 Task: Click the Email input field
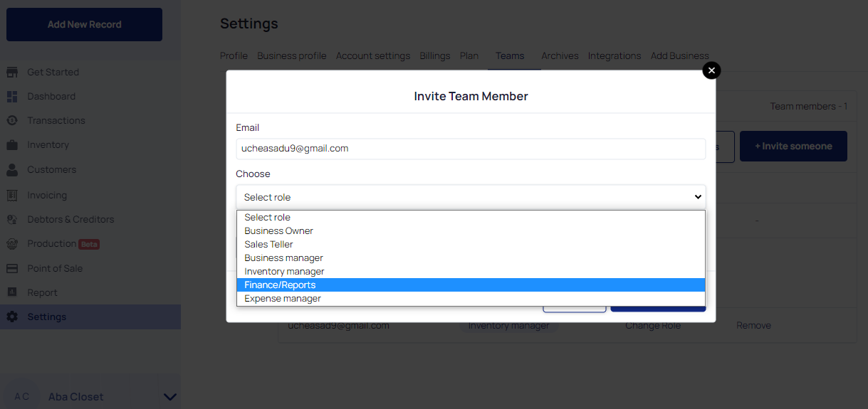point(471,149)
